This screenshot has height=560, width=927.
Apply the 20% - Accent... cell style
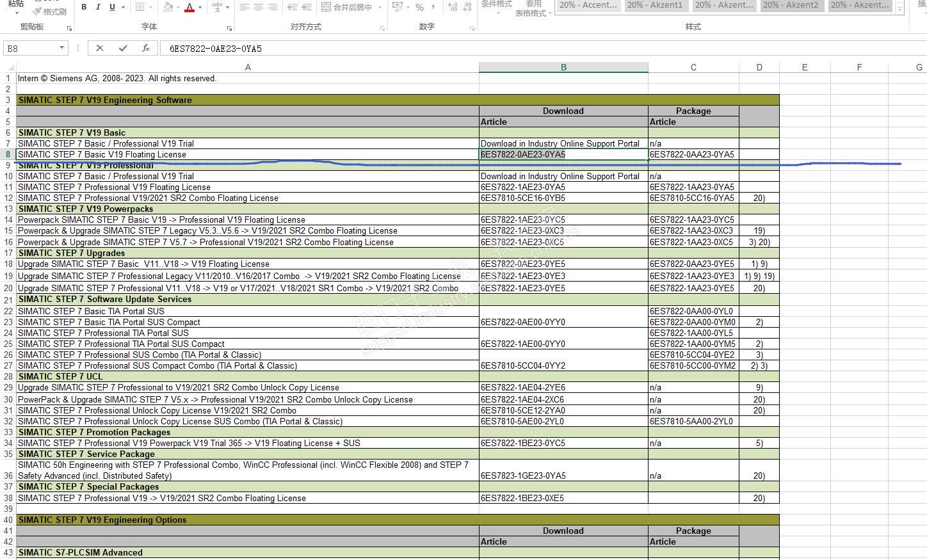click(588, 5)
